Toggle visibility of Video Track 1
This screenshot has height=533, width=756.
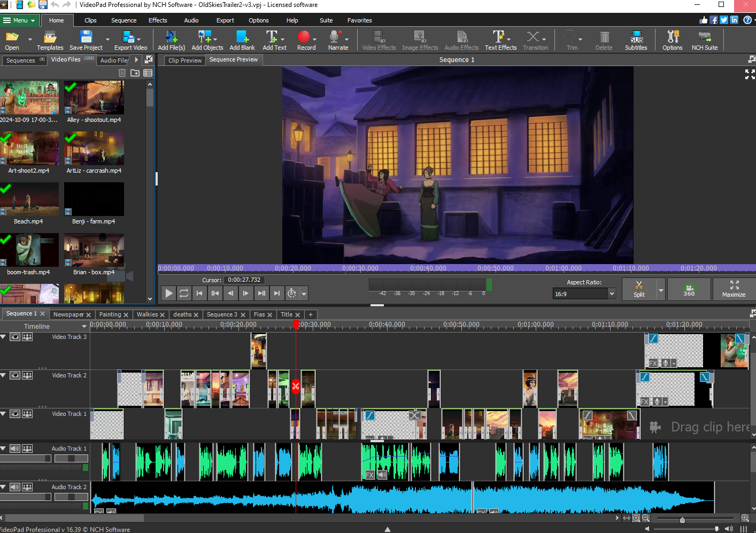[x=15, y=414]
